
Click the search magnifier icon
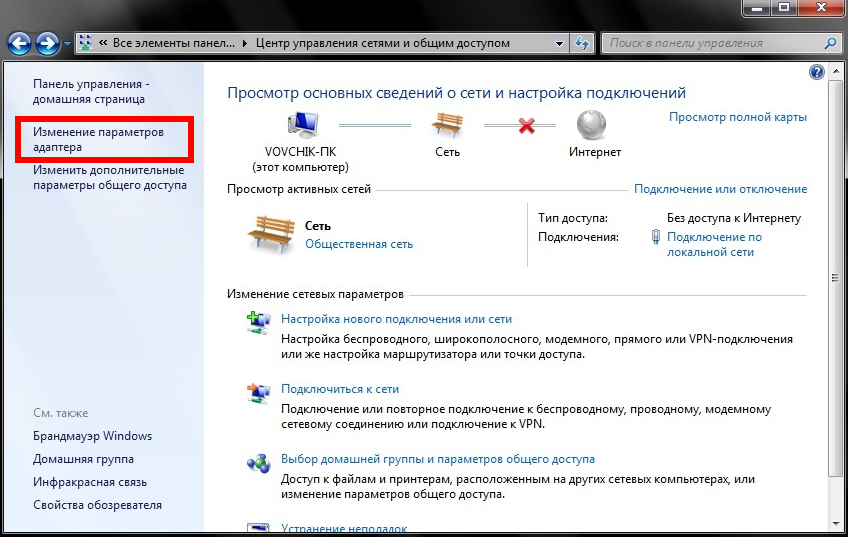[830, 43]
